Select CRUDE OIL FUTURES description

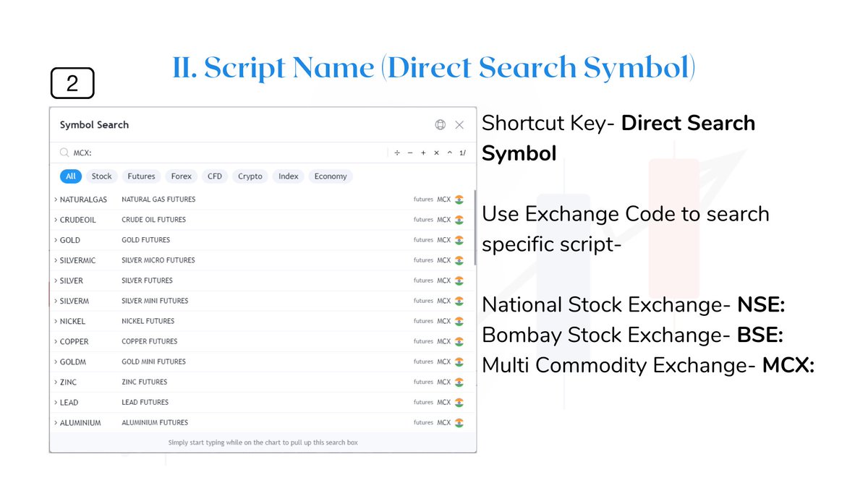pos(154,220)
